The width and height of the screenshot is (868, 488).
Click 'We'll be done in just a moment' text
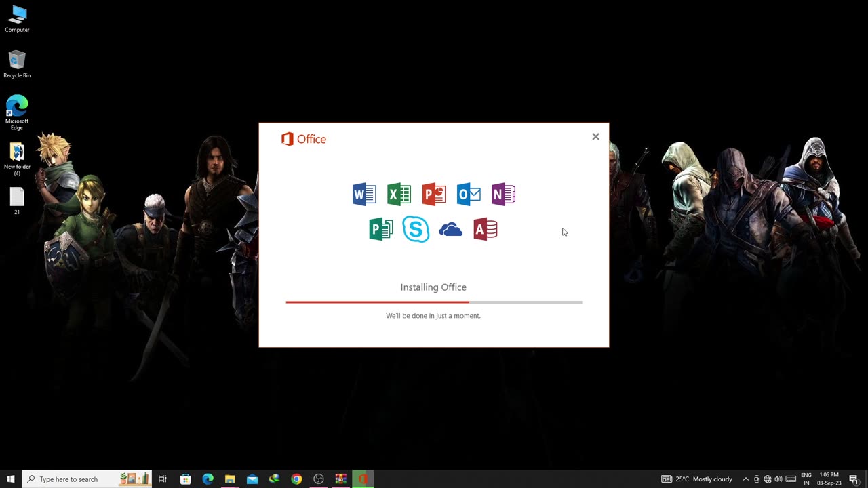tap(433, 316)
